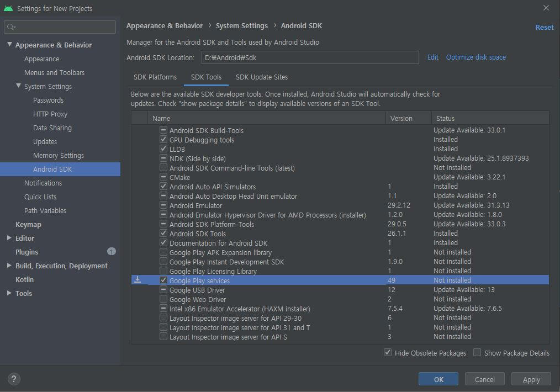
Task: Open Notifications settings
Action: (43, 183)
